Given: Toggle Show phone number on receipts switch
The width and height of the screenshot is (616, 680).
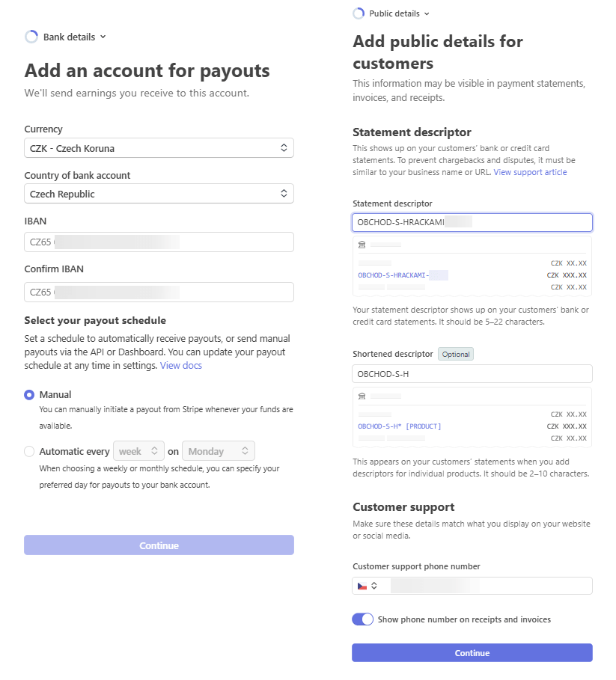Looking at the screenshot, I should pyautogui.click(x=363, y=619).
